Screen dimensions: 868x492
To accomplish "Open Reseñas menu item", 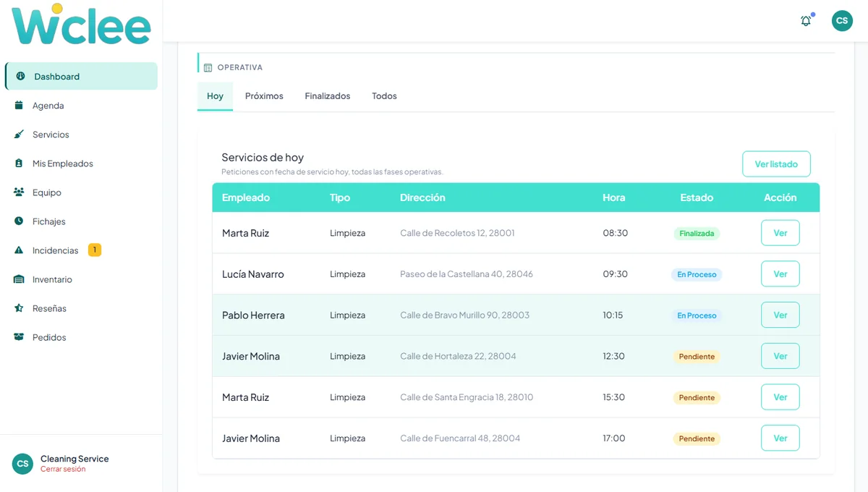I will pyautogui.click(x=81, y=307).
